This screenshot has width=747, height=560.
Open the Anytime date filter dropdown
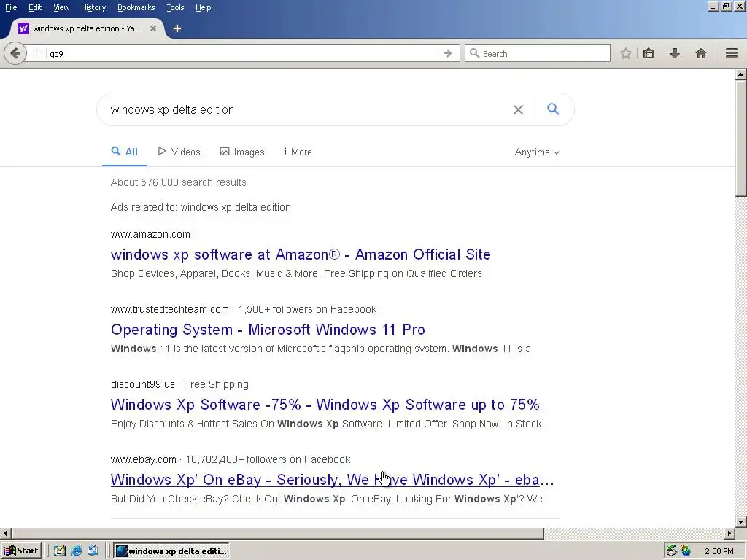(537, 152)
